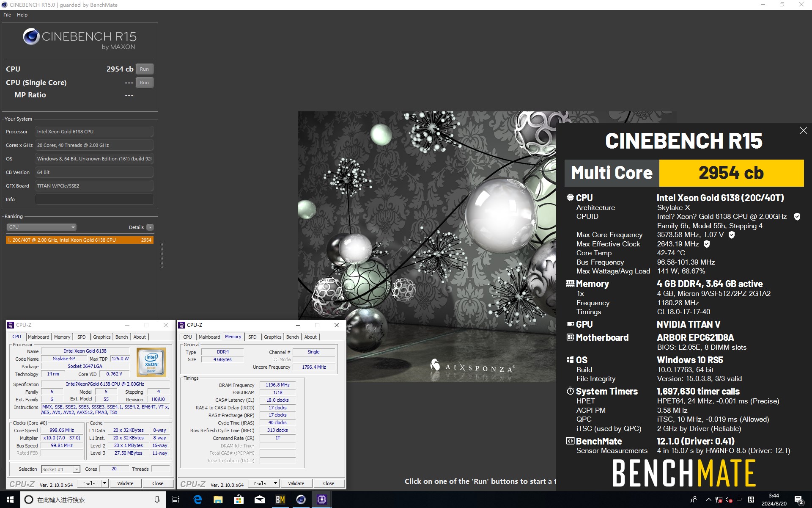812x508 pixels.
Task: Switch to Mainboard tab in left CPU-Z
Action: [38, 337]
